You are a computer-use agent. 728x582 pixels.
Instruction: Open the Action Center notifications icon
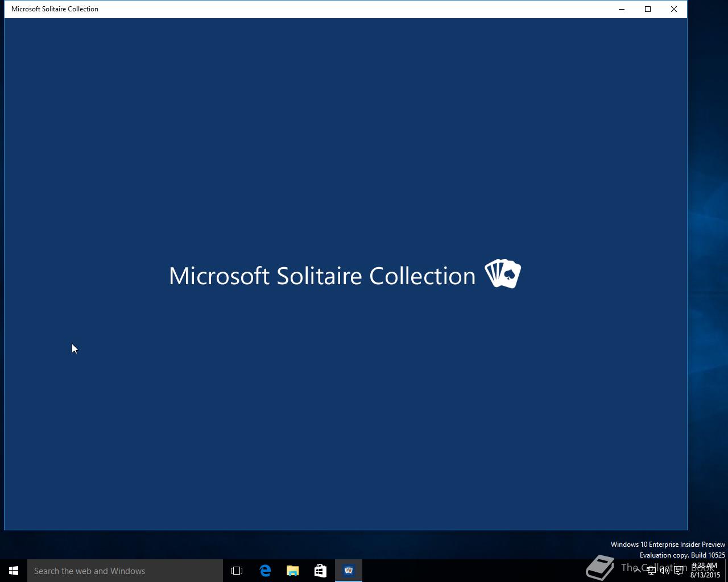679,571
